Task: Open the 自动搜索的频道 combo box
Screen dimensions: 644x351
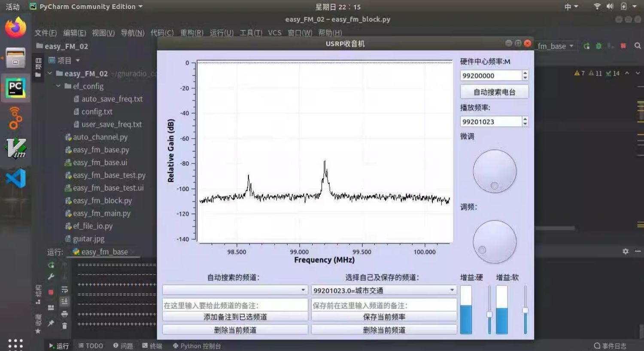Action: click(235, 290)
